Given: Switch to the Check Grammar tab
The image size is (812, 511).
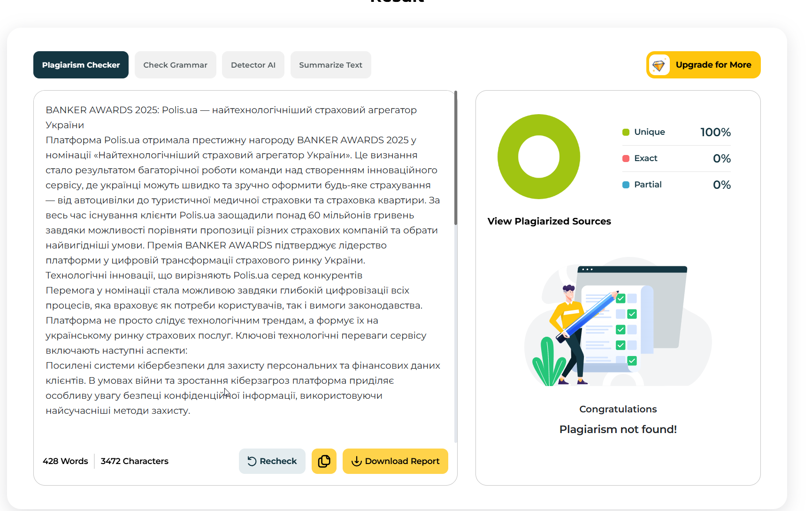Looking at the screenshot, I should pyautogui.click(x=175, y=65).
